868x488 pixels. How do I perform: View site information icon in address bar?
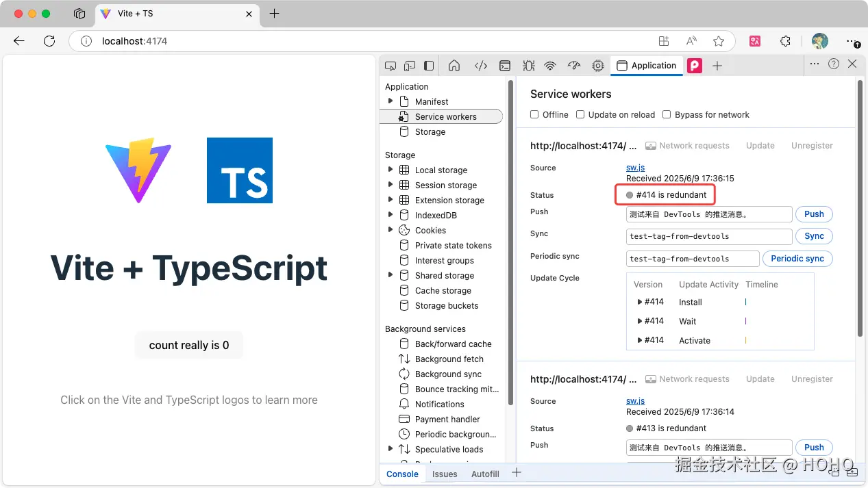coord(86,41)
